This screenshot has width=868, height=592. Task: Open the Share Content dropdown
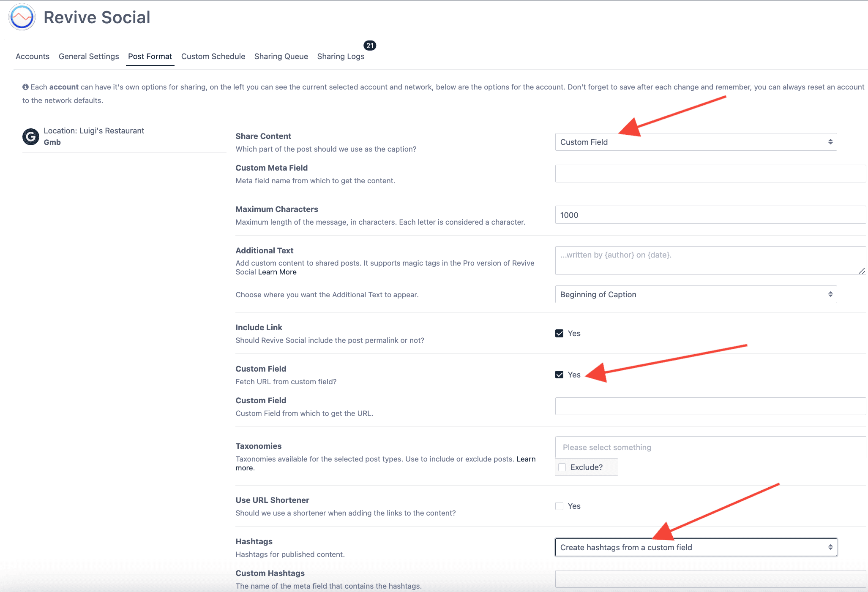696,142
